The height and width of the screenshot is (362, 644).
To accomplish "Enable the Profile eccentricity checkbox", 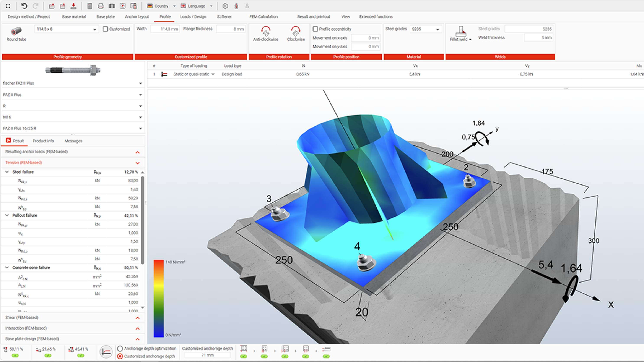I will pos(315,29).
